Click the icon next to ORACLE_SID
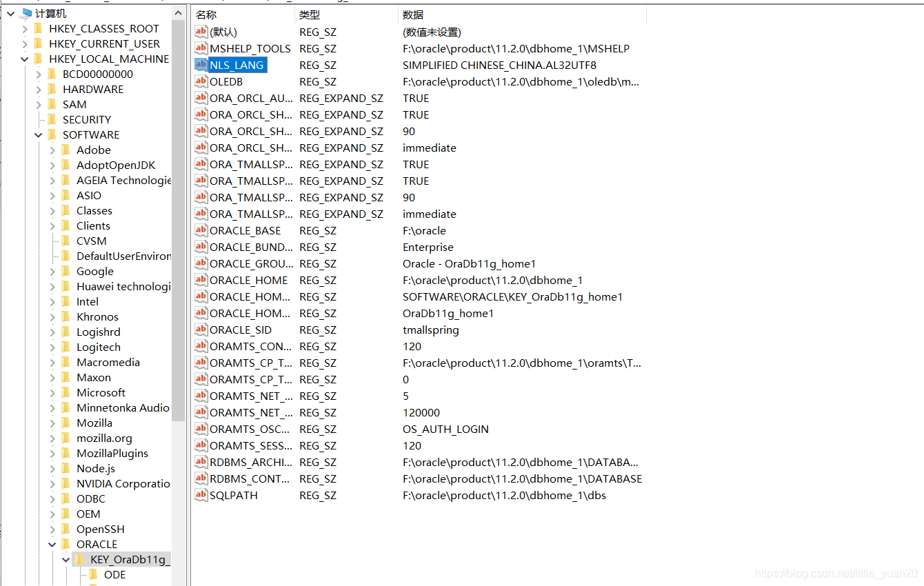 (x=201, y=330)
